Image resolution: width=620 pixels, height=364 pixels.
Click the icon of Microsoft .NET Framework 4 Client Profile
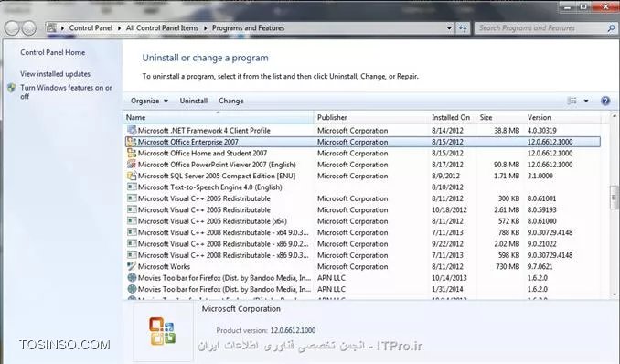[132, 130]
